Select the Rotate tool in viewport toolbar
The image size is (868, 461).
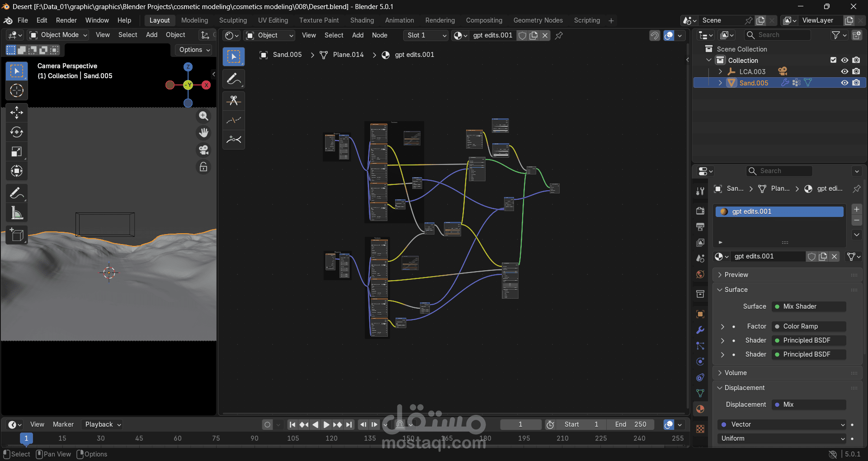tap(17, 132)
